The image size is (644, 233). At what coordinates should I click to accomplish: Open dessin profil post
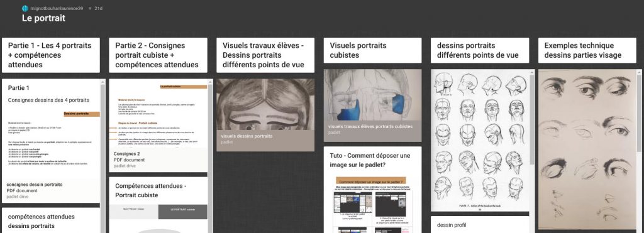coord(480,225)
